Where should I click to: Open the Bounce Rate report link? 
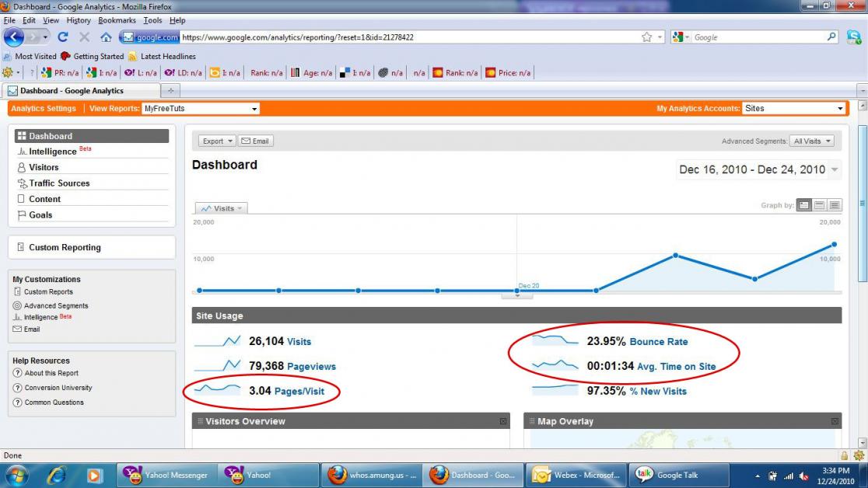[x=659, y=342]
